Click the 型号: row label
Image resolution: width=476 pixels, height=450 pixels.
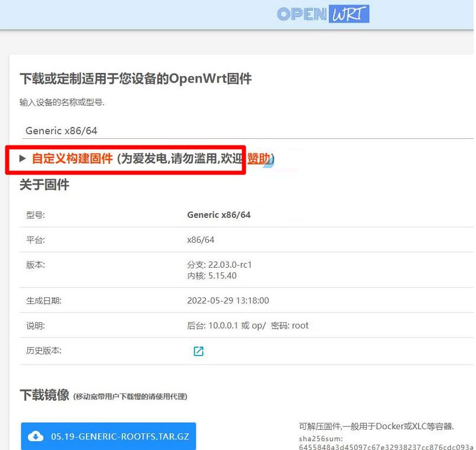(36, 215)
